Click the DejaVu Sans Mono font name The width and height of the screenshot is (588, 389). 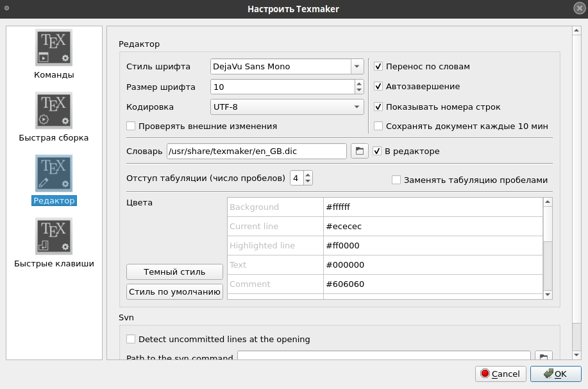coord(251,67)
